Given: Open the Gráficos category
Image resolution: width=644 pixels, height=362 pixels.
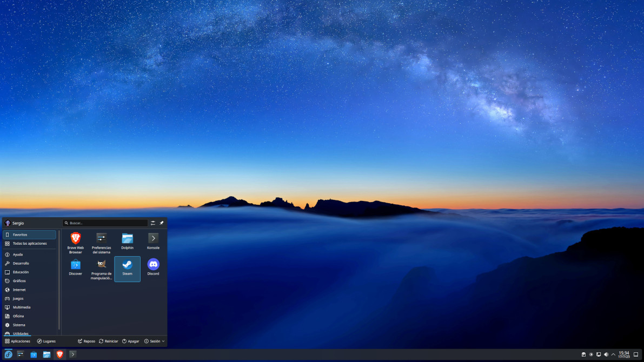Looking at the screenshot, I should coord(29,281).
